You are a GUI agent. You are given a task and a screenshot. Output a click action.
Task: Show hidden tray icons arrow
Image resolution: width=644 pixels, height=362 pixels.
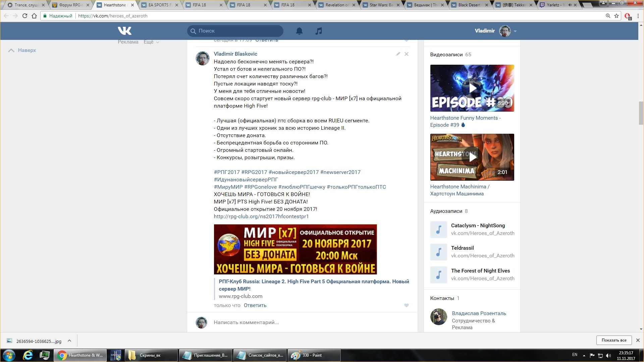[584, 355]
